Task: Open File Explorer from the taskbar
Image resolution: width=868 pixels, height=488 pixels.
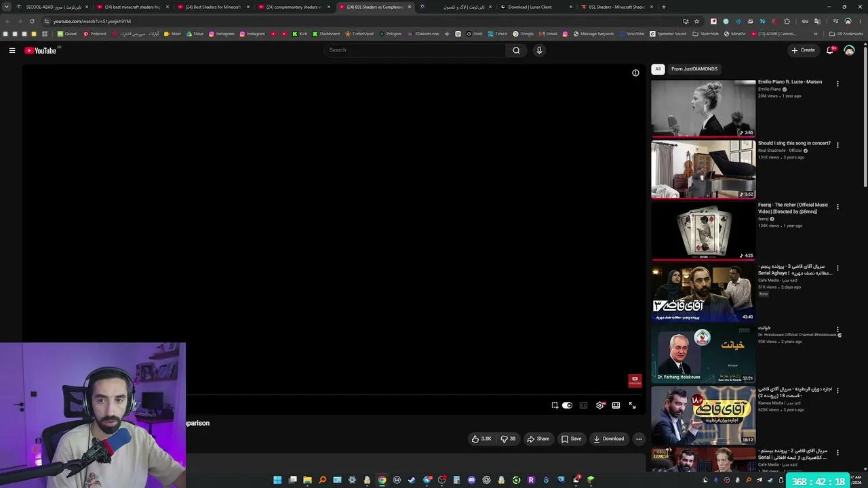Action: [x=307, y=480]
